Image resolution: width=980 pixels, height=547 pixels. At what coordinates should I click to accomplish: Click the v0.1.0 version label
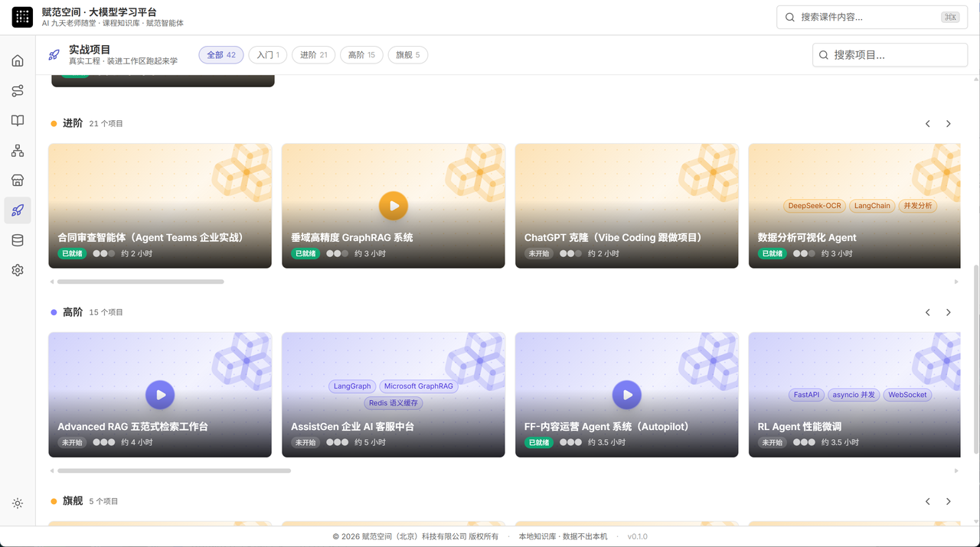(x=638, y=536)
